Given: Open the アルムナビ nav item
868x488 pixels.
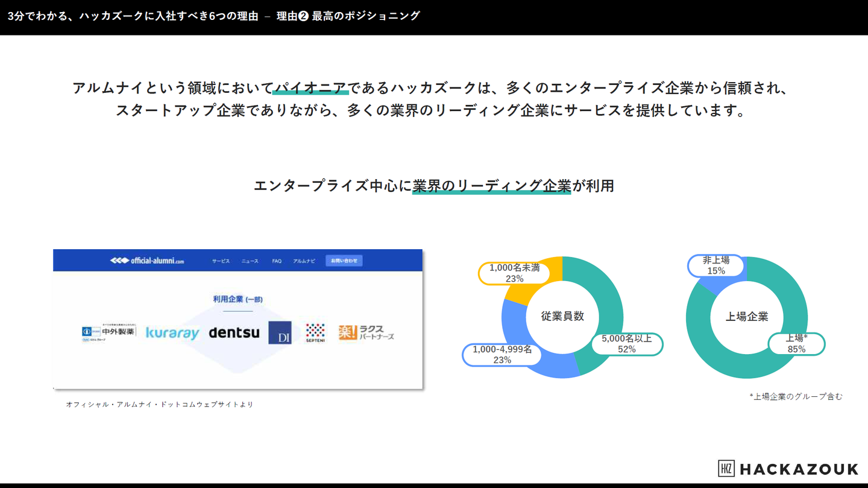Looking at the screenshot, I should pos(304,261).
